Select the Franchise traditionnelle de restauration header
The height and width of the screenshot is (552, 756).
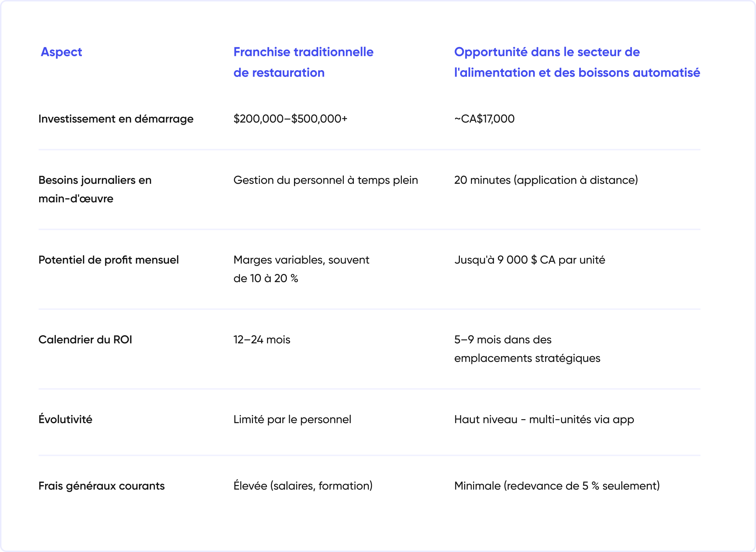click(x=303, y=62)
